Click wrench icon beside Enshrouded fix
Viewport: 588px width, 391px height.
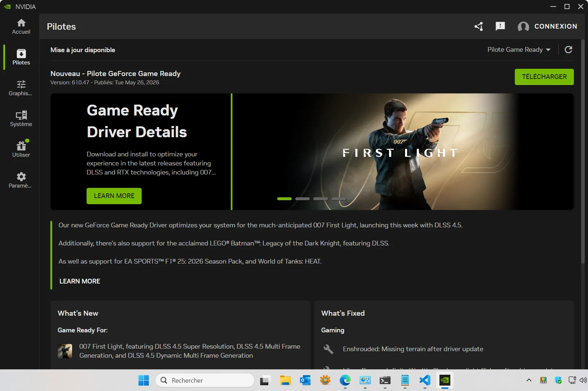pyautogui.click(x=328, y=349)
